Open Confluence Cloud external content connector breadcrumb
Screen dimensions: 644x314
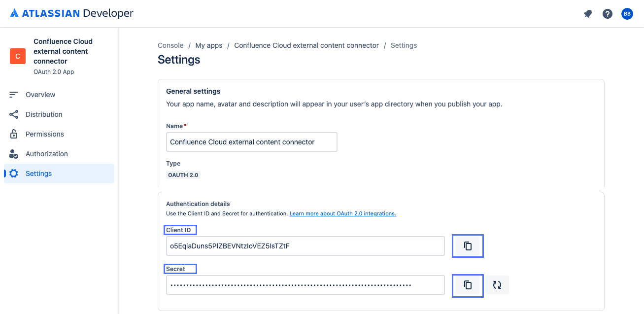point(306,45)
